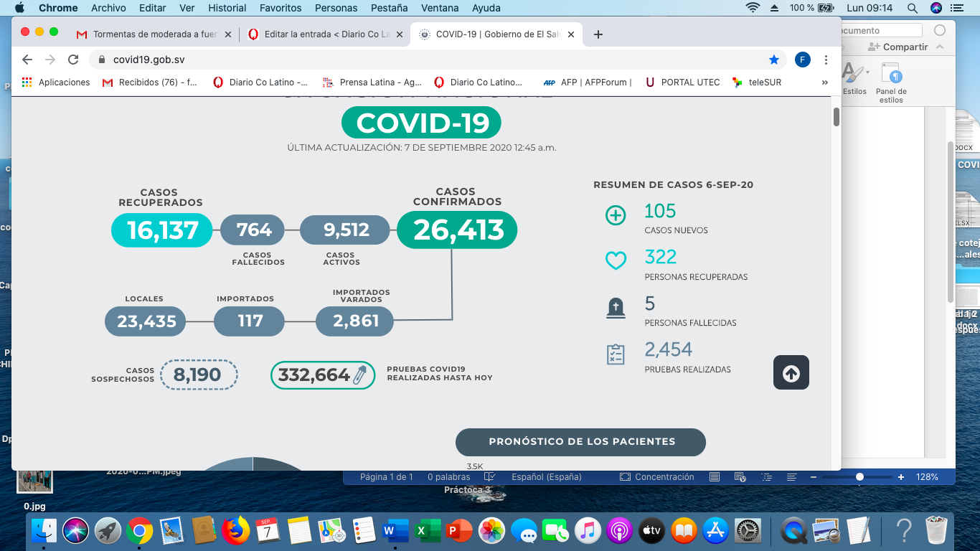The image size is (980, 551).
Task: Reload the page with the refresh icon
Action: (73, 60)
